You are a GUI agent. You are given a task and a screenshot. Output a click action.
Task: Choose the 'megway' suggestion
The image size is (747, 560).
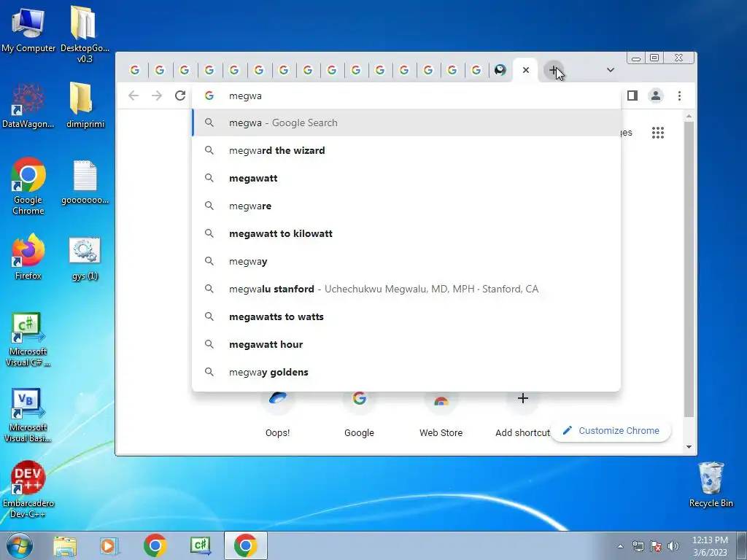pos(406,262)
